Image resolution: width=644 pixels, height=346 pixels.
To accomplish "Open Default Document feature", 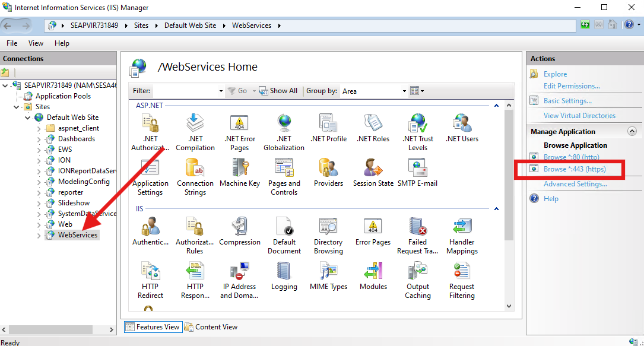I will pos(284,236).
